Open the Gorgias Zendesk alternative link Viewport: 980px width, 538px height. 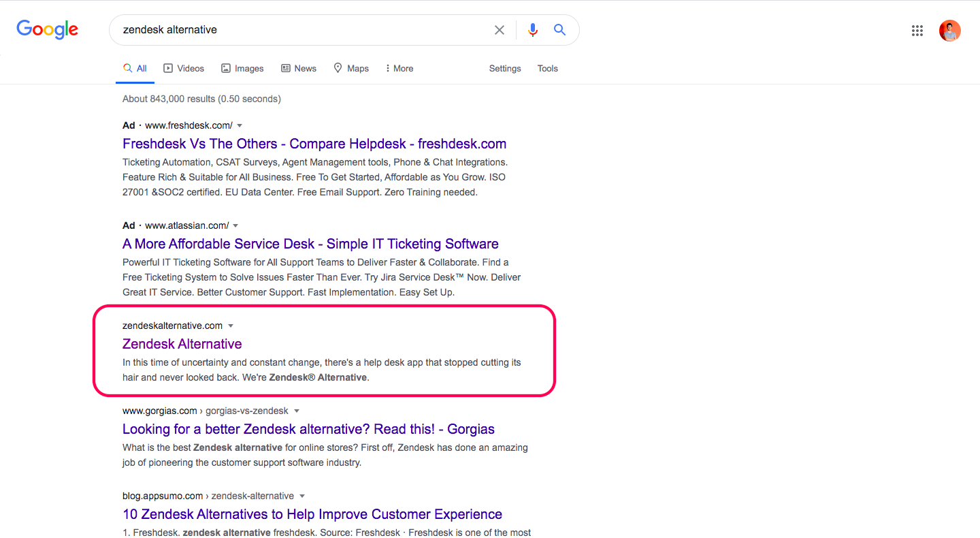[308, 429]
